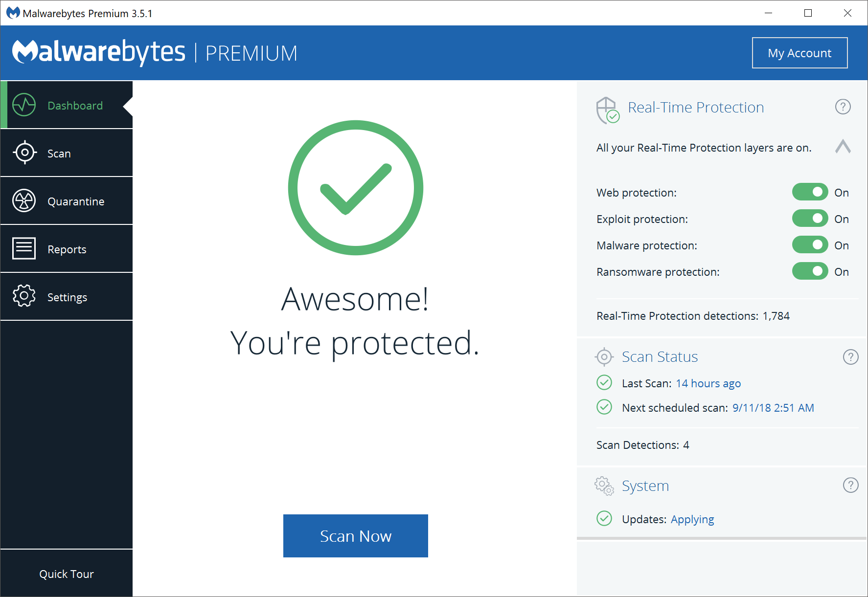Select the Quarantine tab label
Image resolution: width=868 pixels, height=597 pixels.
tap(76, 201)
